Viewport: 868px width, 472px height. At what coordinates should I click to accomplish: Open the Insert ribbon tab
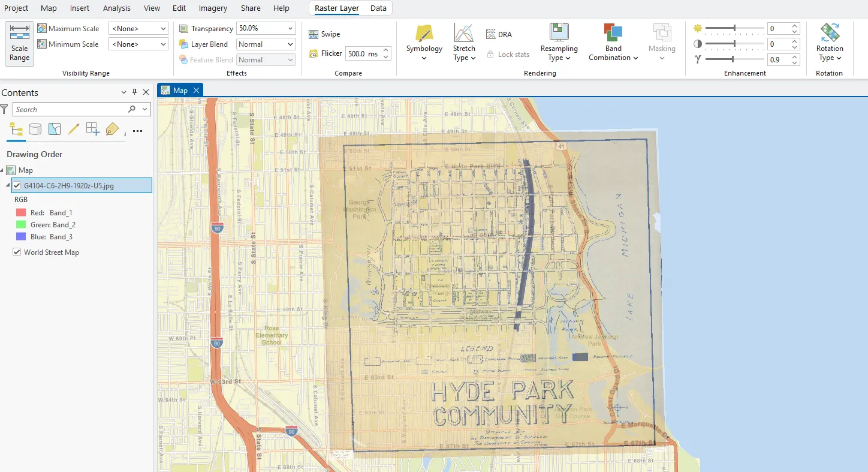click(x=80, y=8)
